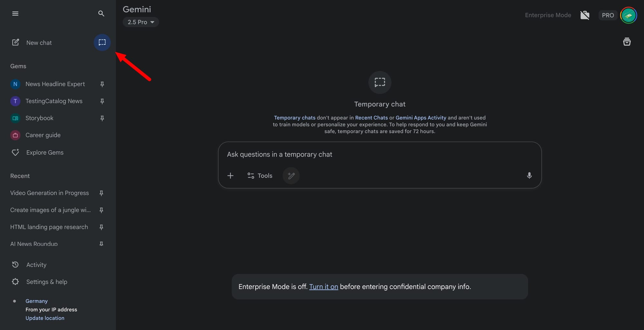Click the Turn it on link

[x=323, y=287]
